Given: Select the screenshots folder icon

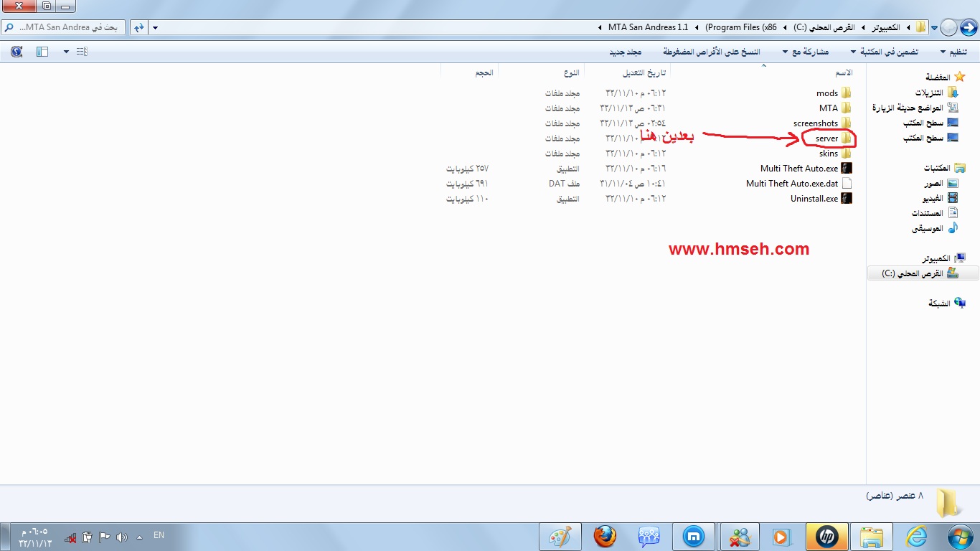Looking at the screenshot, I should point(847,123).
